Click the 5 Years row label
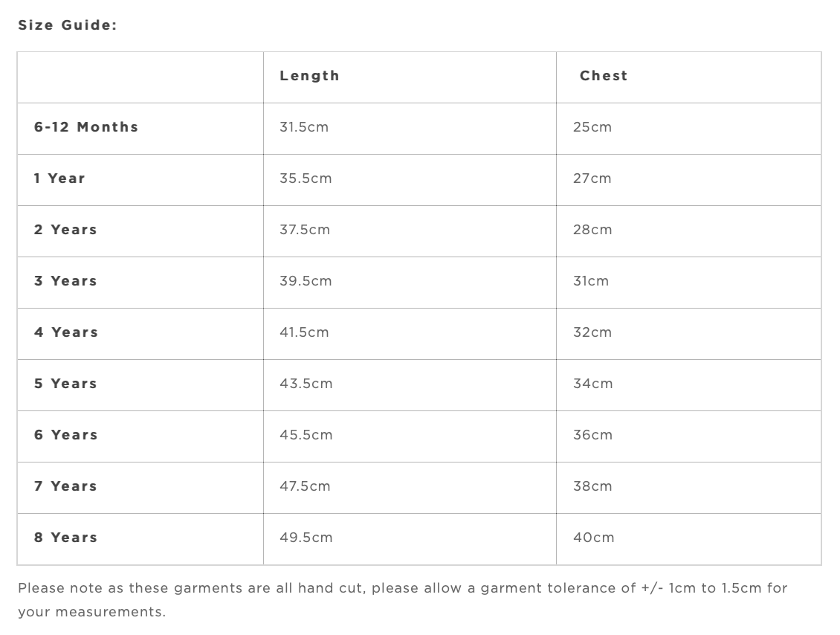The height and width of the screenshot is (635, 840). (65, 384)
